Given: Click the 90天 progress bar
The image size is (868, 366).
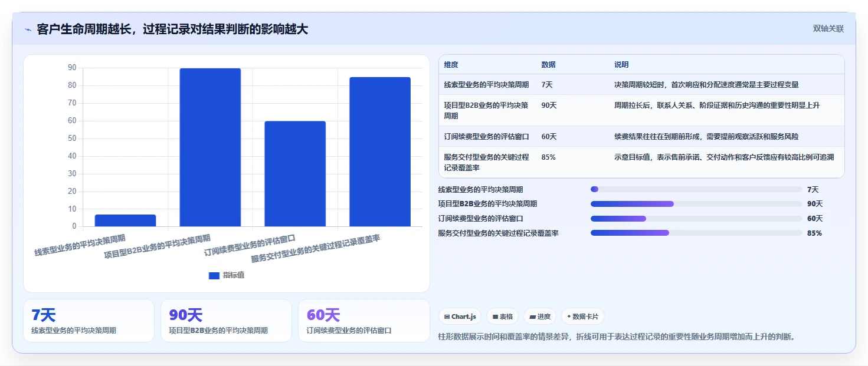Looking at the screenshot, I should click(696, 204).
